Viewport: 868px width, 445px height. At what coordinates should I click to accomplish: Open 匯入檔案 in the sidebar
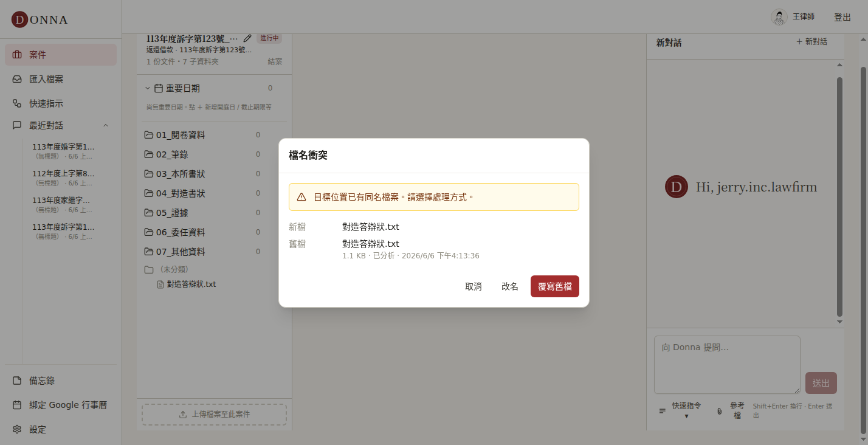pyautogui.click(x=61, y=79)
